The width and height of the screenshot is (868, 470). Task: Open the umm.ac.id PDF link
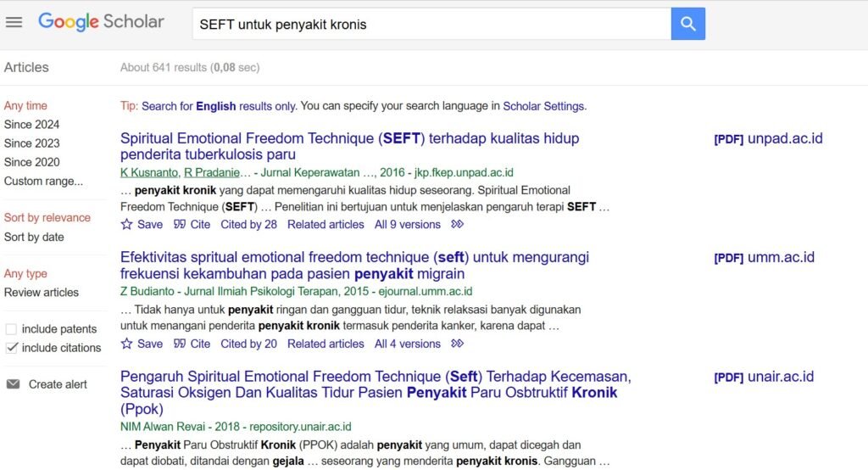click(x=764, y=258)
